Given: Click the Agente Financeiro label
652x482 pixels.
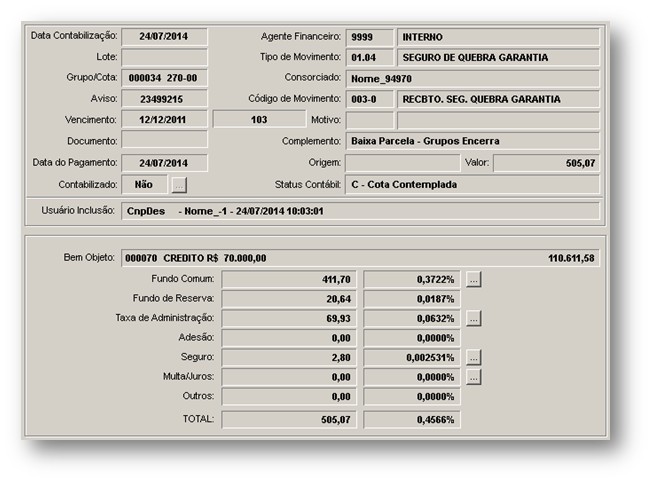Looking at the screenshot, I should 301,37.
